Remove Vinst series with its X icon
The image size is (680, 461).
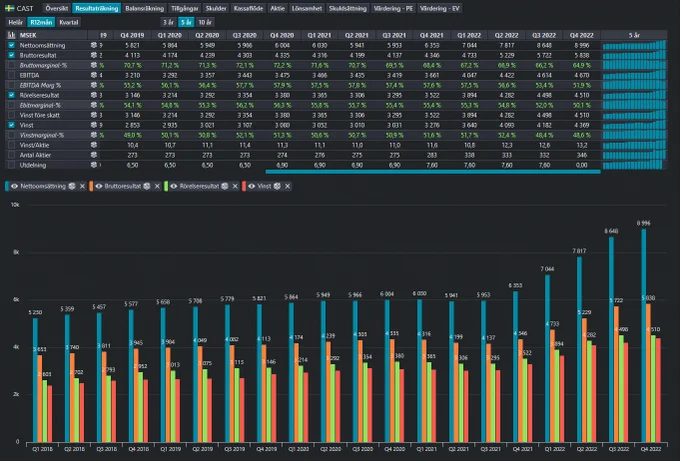point(287,186)
